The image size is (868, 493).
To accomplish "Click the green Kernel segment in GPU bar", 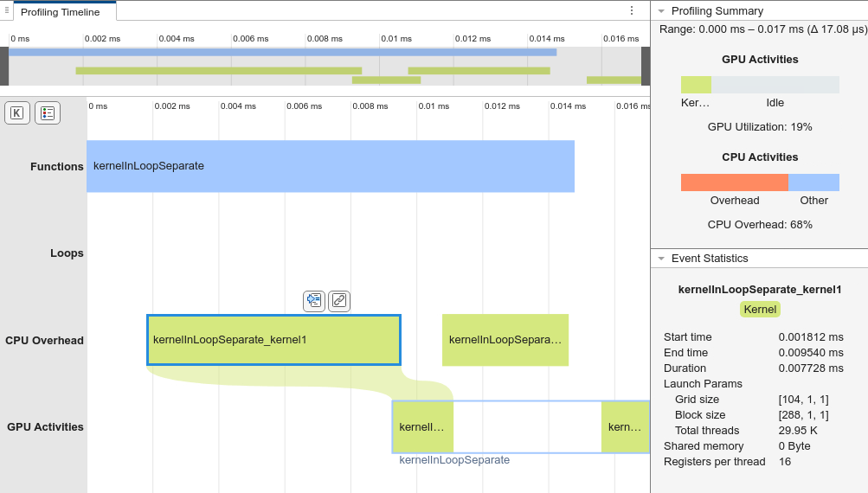I will 696,85.
